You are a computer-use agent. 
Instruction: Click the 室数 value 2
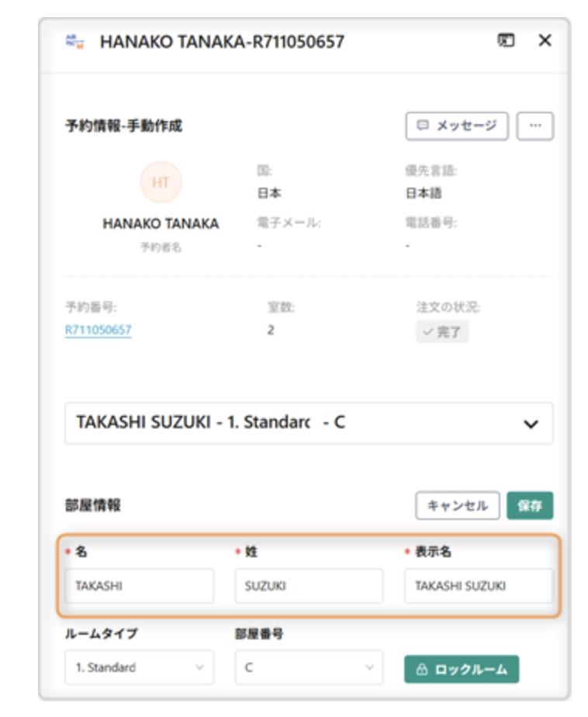click(x=271, y=330)
